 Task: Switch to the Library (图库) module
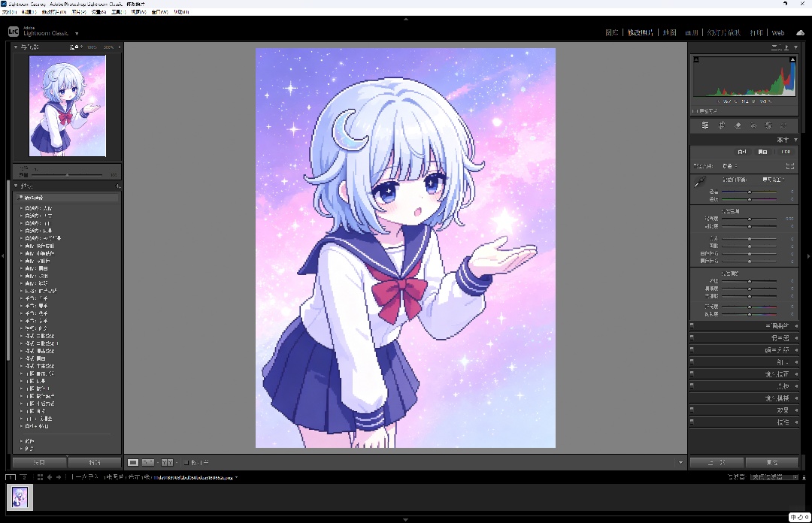(x=611, y=32)
